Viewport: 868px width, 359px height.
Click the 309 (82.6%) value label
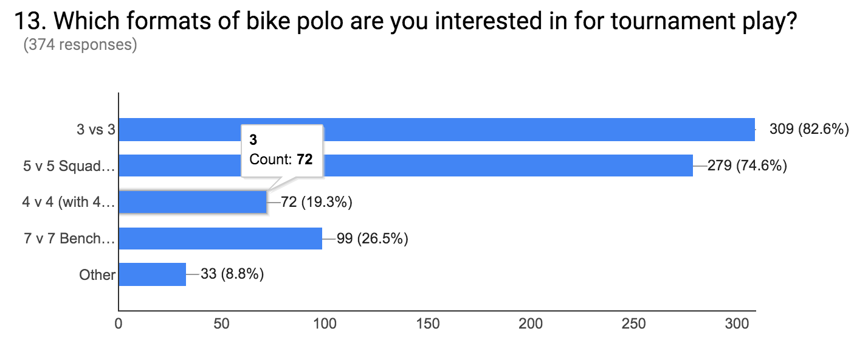point(809,129)
